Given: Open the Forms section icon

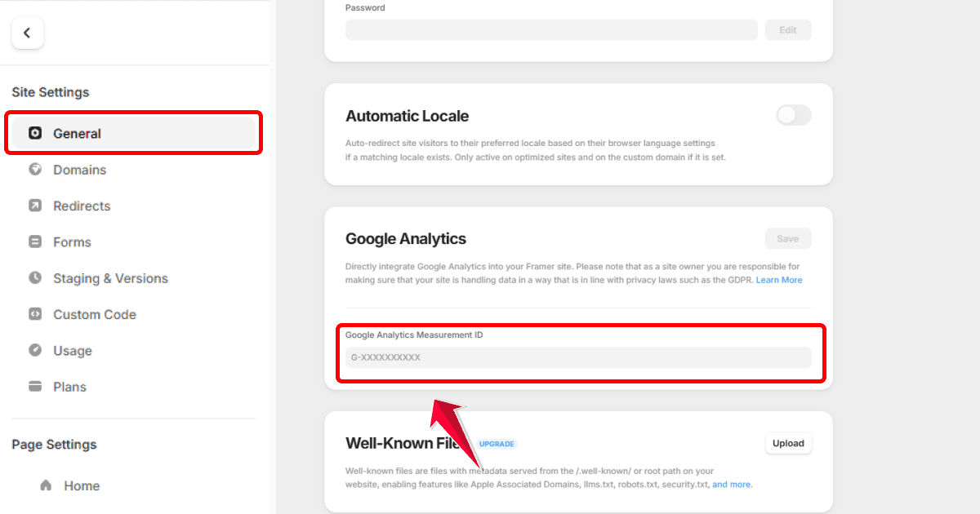Looking at the screenshot, I should [x=34, y=241].
